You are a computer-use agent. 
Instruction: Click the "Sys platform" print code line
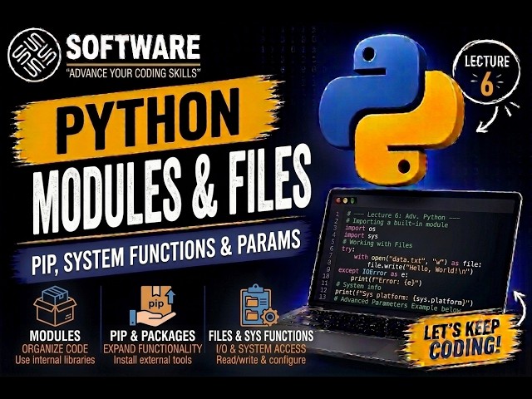point(403,298)
